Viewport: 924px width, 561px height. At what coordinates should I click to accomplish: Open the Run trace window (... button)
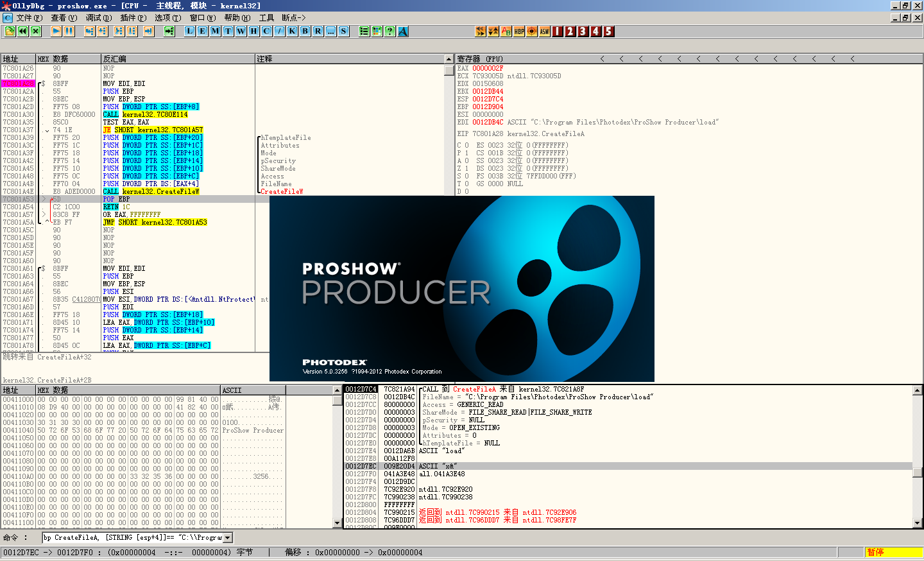pyautogui.click(x=331, y=31)
